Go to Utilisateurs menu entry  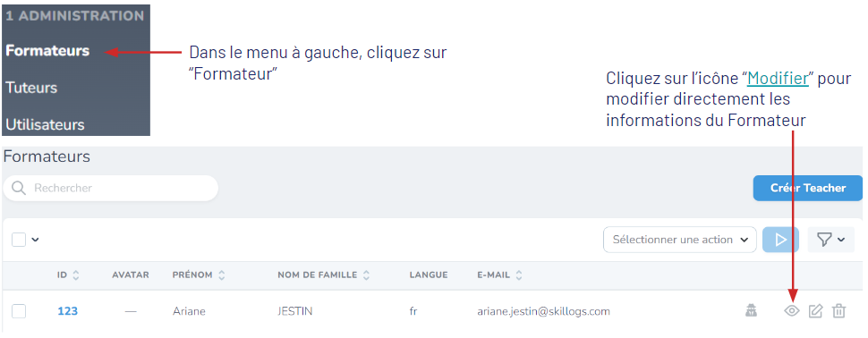tap(46, 124)
